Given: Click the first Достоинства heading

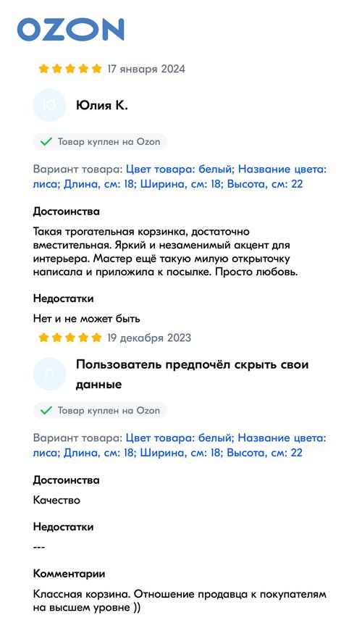Looking at the screenshot, I should [x=66, y=212].
